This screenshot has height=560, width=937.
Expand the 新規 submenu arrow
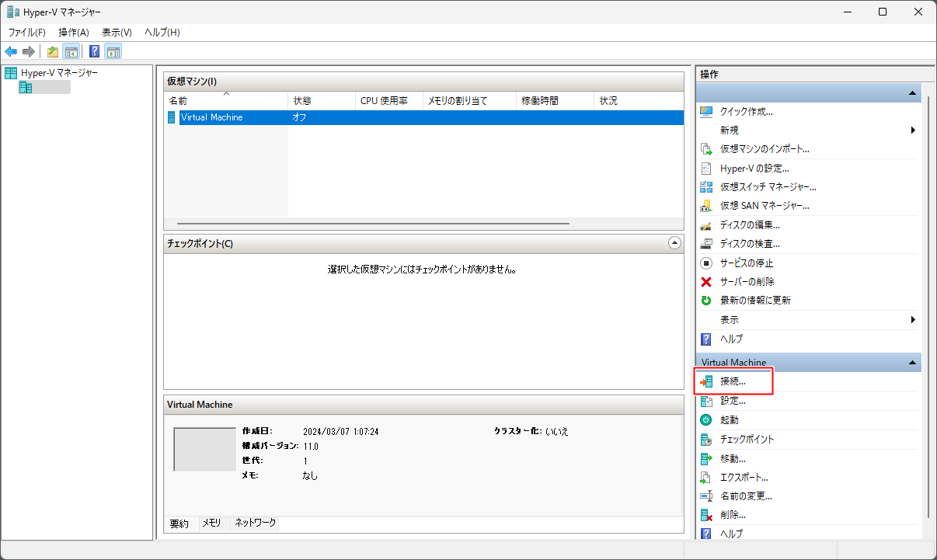pos(913,130)
